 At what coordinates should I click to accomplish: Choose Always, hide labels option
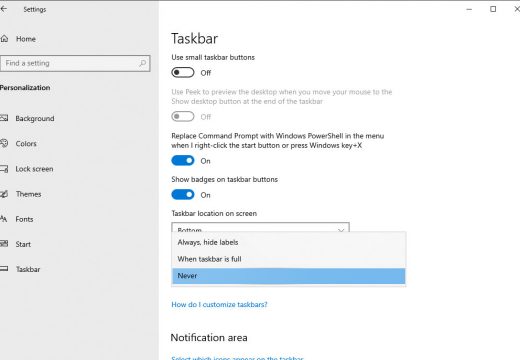(289, 242)
